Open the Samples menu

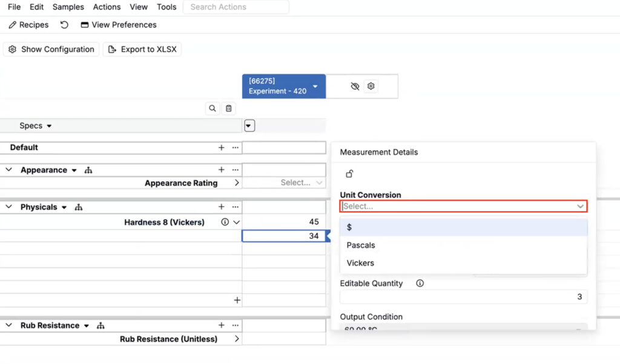pyautogui.click(x=68, y=7)
